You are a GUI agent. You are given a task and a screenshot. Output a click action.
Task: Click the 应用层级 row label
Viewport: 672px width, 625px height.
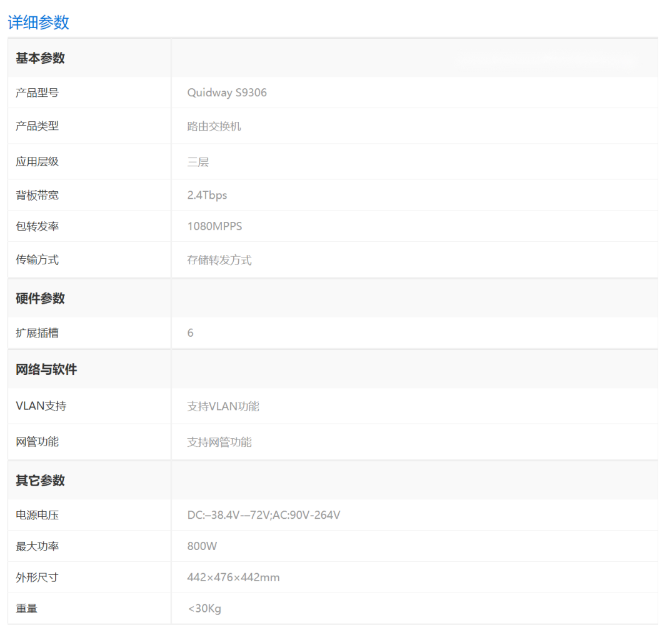[37, 161]
